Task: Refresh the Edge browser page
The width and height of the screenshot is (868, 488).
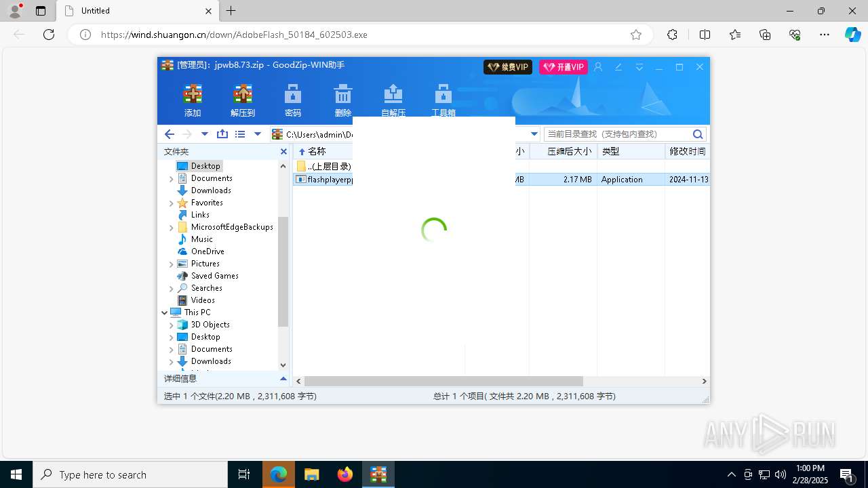Action: (49, 35)
